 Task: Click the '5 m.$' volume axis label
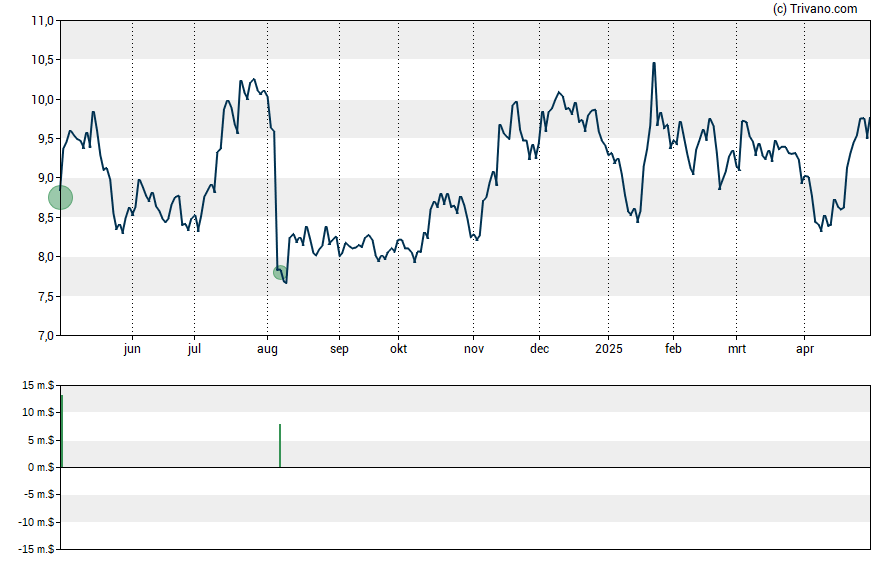click(41, 440)
